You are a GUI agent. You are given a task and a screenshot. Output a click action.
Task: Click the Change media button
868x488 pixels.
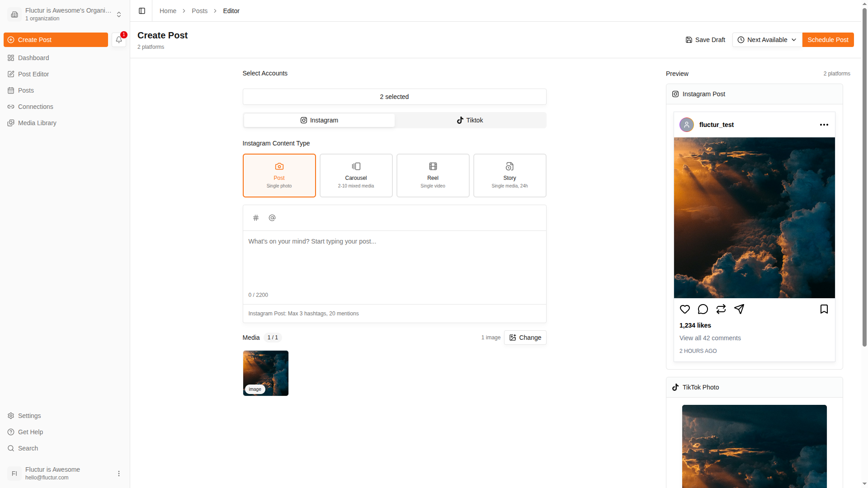point(525,338)
